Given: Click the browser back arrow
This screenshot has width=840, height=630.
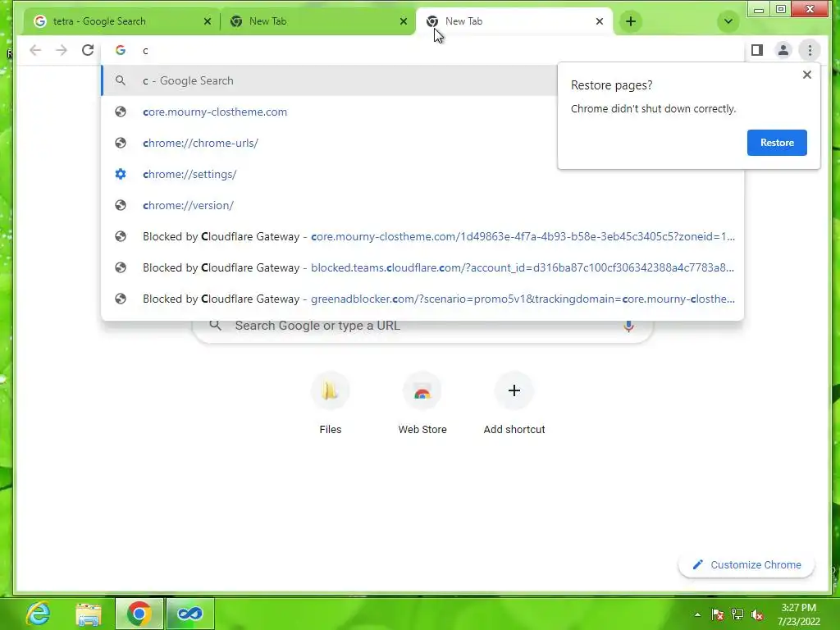Looking at the screenshot, I should (x=35, y=50).
